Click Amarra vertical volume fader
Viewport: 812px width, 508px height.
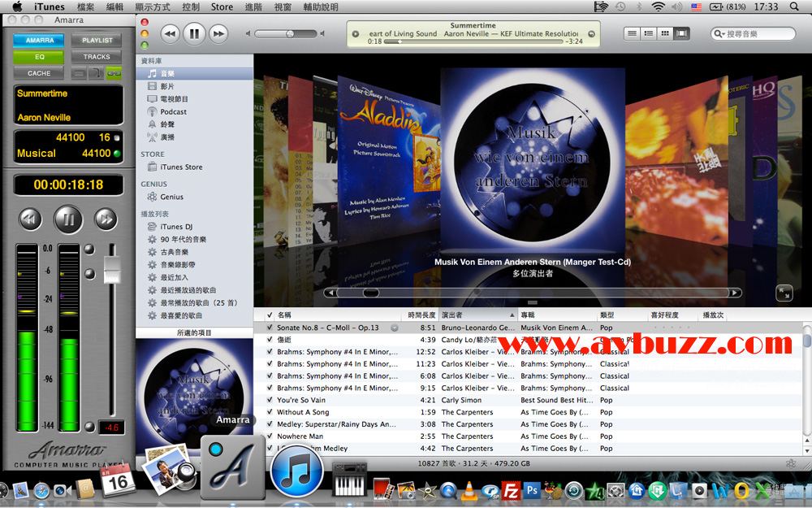click(112, 269)
